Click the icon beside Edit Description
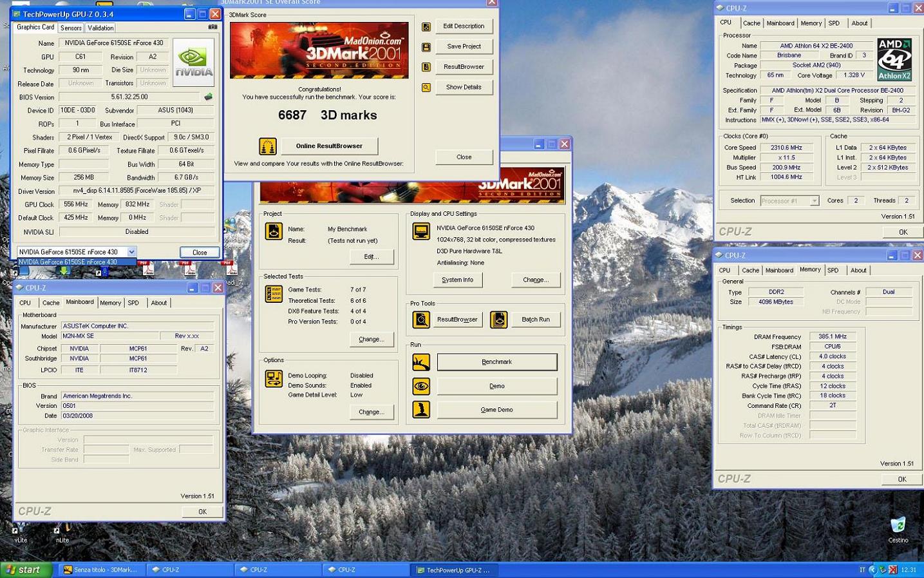Viewport: 924px width, 578px height. pyautogui.click(x=426, y=26)
